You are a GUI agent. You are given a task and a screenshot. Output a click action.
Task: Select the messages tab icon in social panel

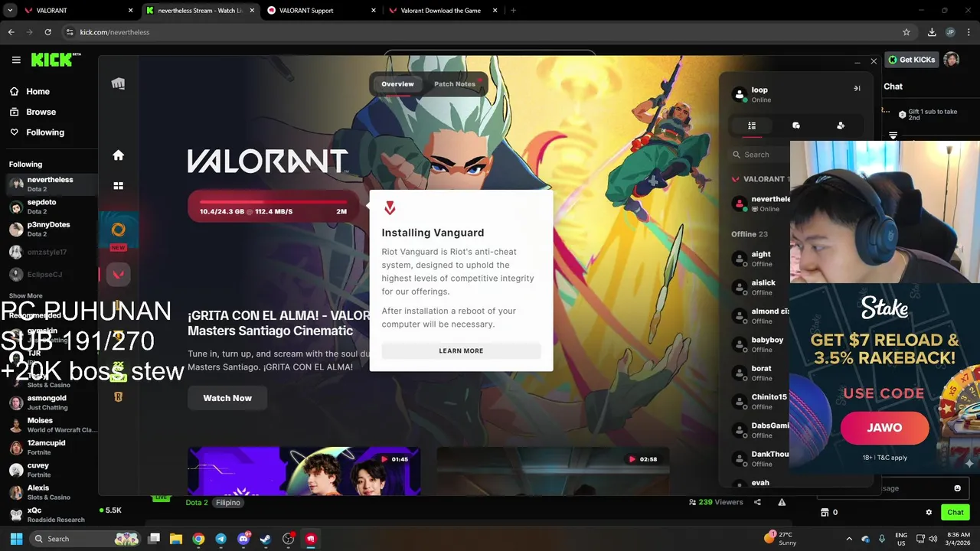[x=796, y=126]
